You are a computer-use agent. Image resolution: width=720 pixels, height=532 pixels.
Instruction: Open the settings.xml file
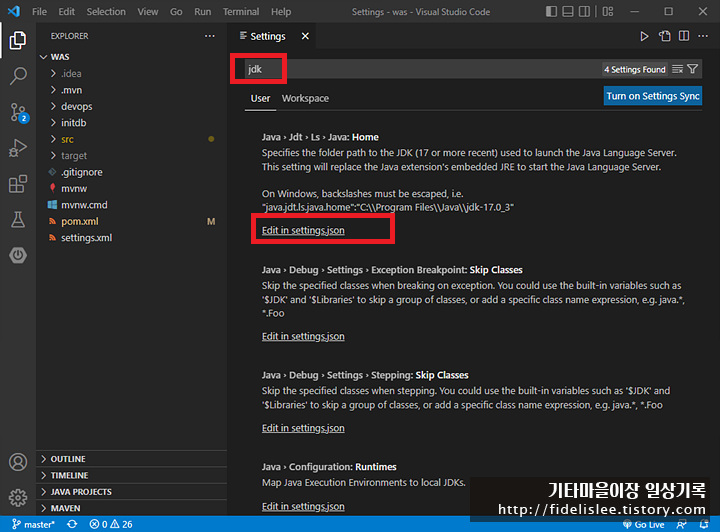click(131, 238)
